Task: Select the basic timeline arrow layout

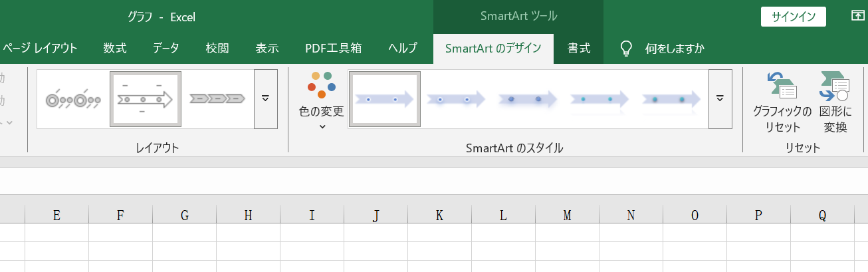Action: coord(146,100)
